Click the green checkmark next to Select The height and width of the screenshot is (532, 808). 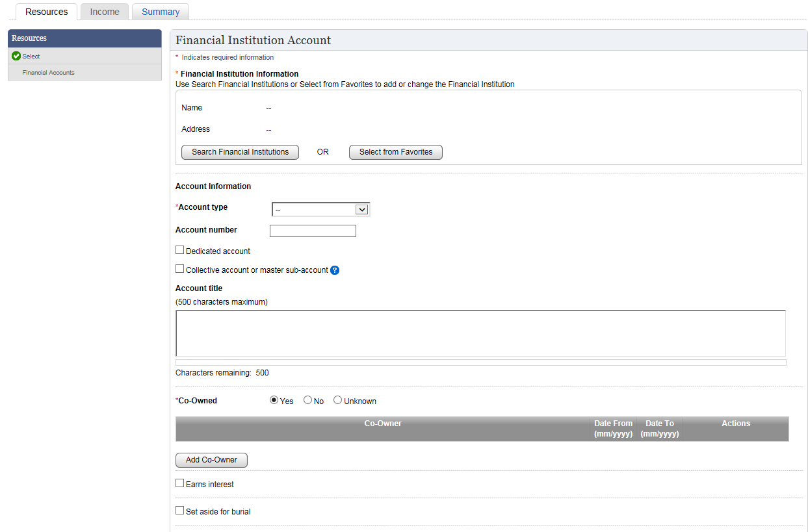(x=16, y=56)
